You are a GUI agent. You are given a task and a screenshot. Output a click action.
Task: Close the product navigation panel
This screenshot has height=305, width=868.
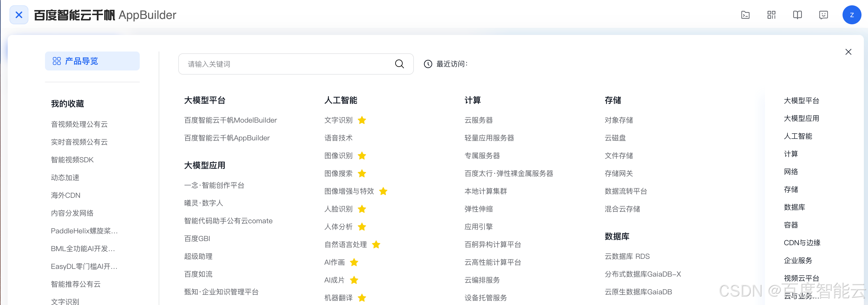coord(848,52)
